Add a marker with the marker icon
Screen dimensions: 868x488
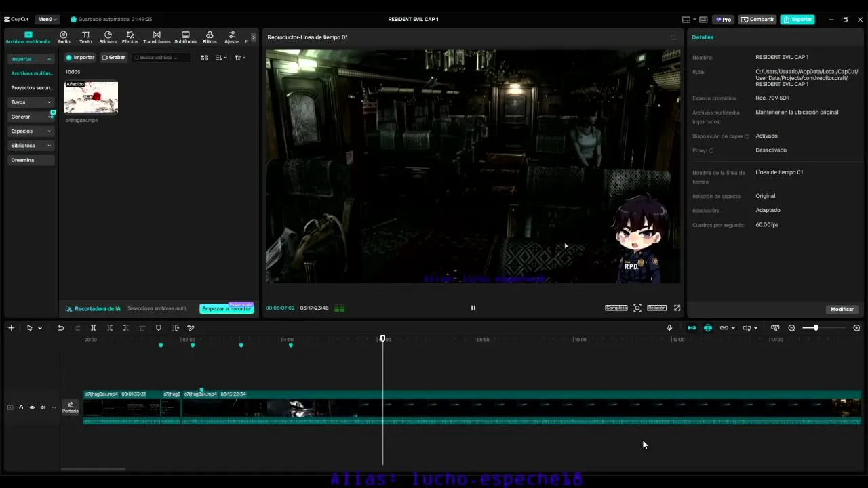click(x=159, y=328)
